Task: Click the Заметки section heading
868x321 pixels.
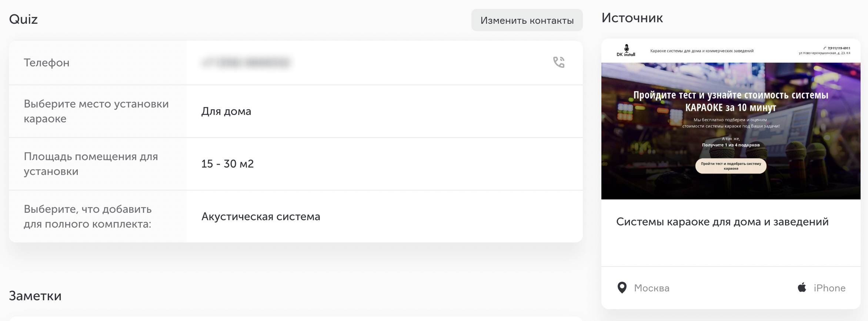Action: pyautogui.click(x=35, y=296)
